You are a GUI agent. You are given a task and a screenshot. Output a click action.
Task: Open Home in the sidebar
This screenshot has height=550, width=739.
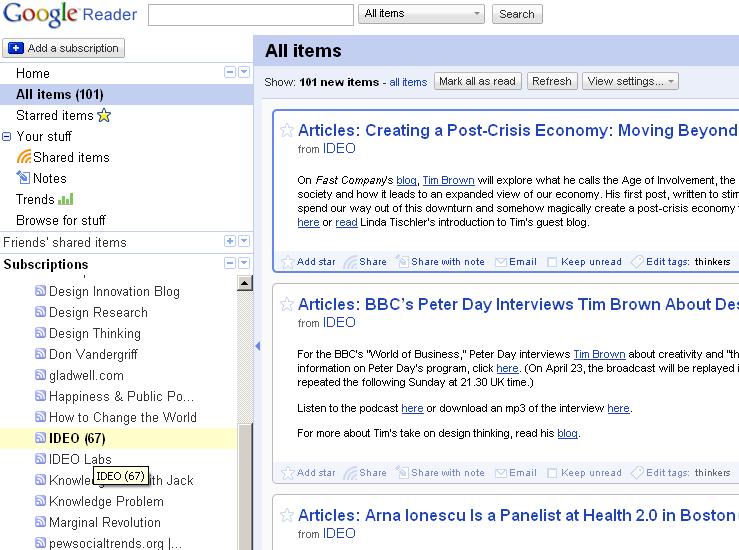pos(33,73)
